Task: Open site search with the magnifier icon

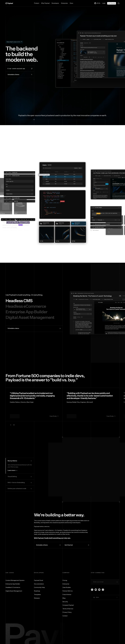Action: coord(118,3)
